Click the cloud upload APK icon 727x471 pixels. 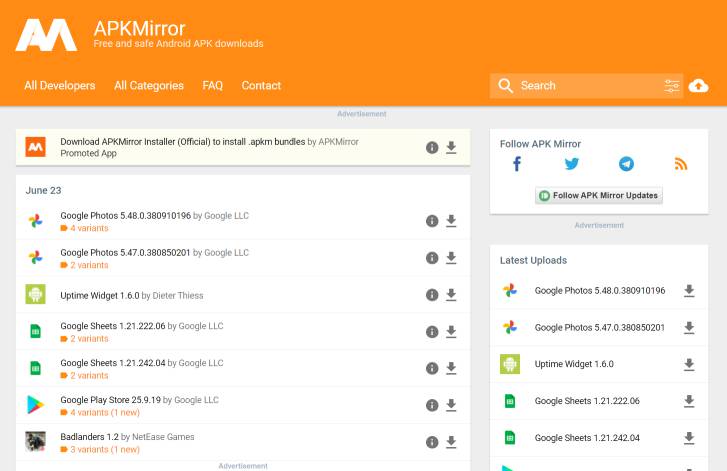[x=698, y=86]
